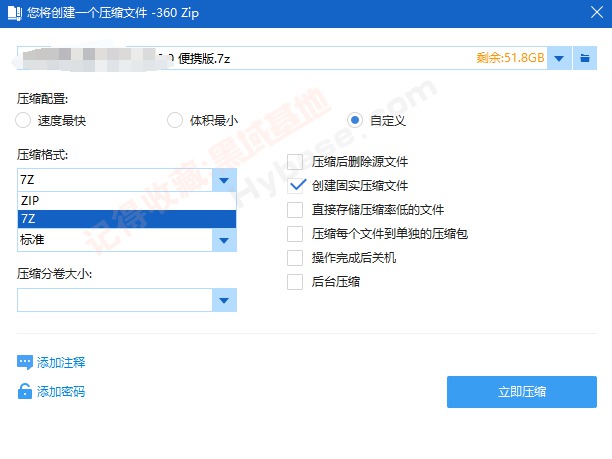Tick 后台压缩 checkbox
The height and width of the screenshot is (459, 612).
tap(295, 282)
